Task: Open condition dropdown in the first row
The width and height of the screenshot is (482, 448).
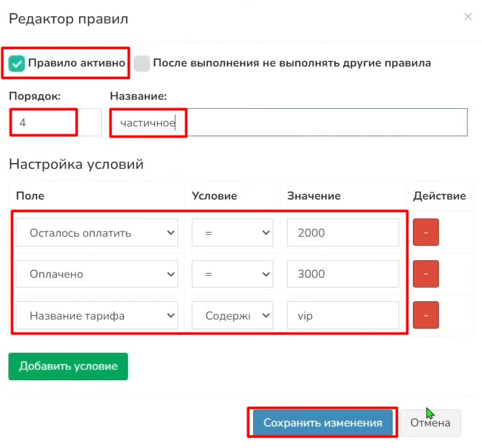Action: 232,233
